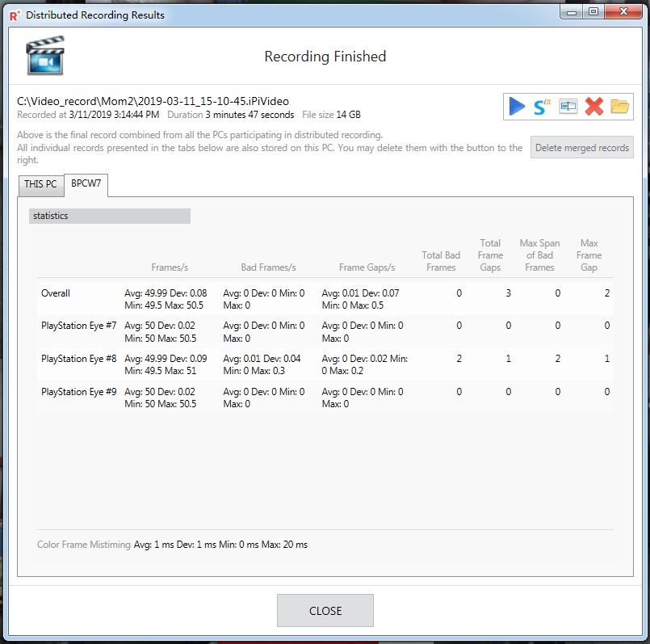This screenshot has height=644, width=650.
Task: Select the BPCW7 tab
Action: (x=86, y=183)
